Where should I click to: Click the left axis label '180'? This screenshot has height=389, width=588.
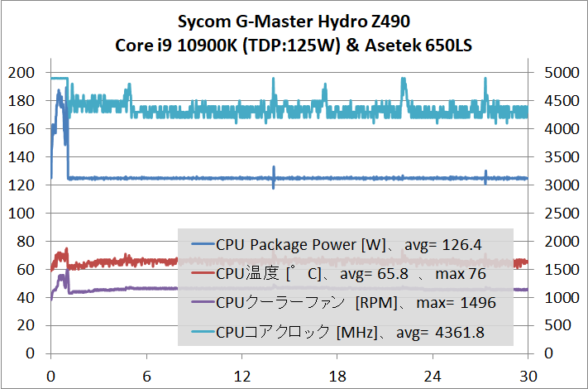(22, 100)
